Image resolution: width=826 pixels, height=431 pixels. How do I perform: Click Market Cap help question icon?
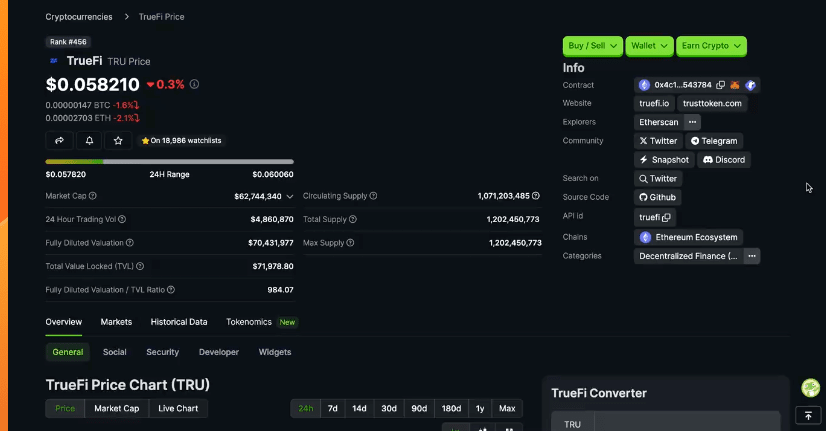coord(93,196)
